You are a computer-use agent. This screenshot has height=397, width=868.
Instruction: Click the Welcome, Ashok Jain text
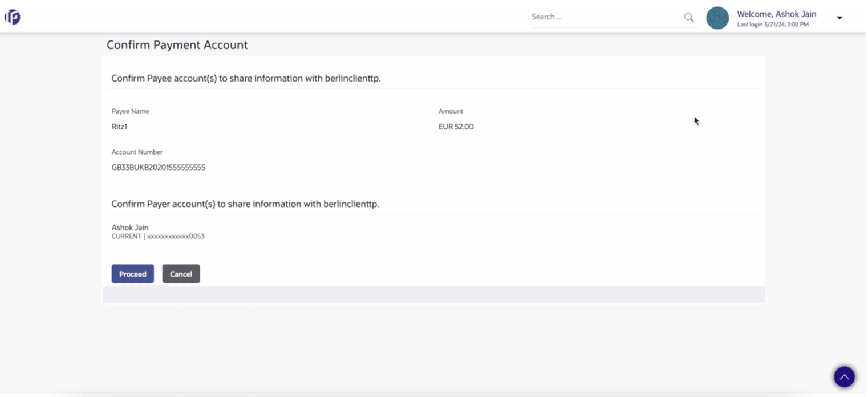click(x=776, y=14)
